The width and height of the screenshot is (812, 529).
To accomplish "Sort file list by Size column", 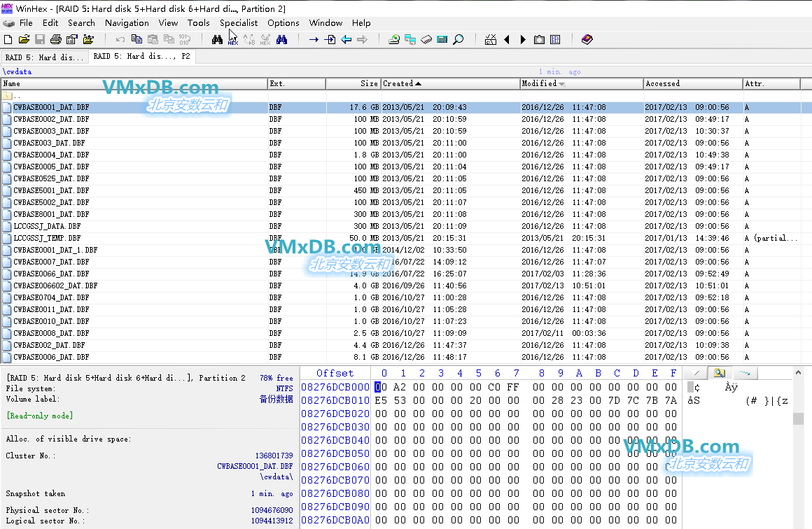I will click(353, 83).
